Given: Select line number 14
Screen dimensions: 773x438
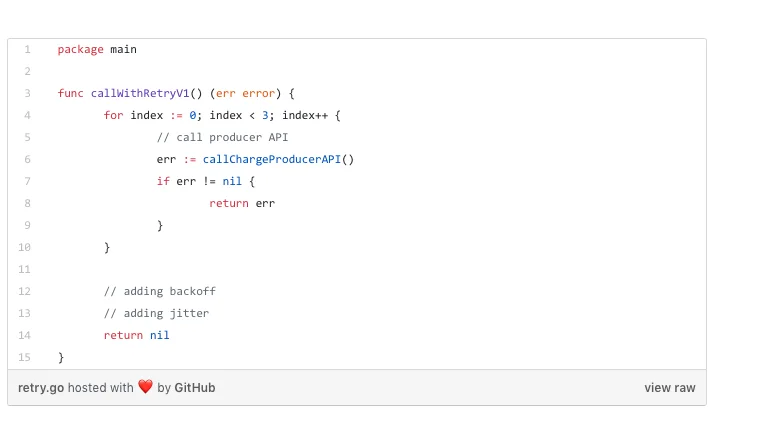Looking at the screenshot, I should 25,335.
